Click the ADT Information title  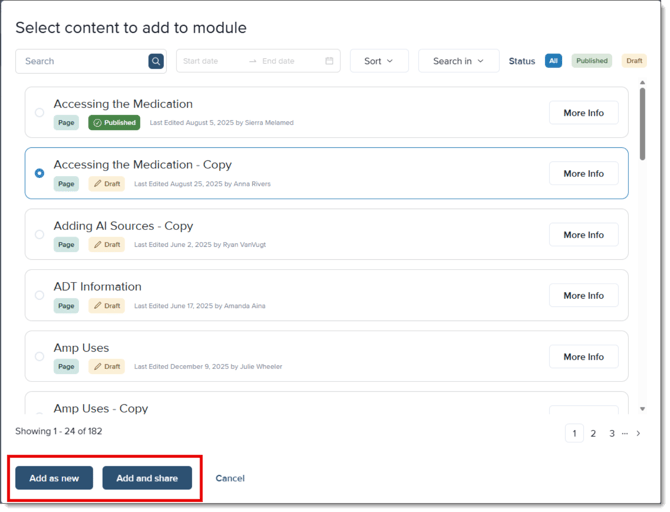(97, 286)
